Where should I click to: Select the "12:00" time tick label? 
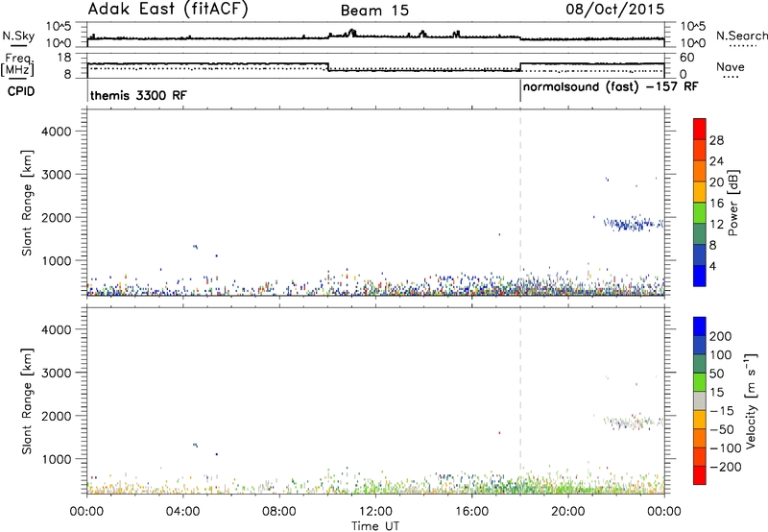tap(375, 512)
